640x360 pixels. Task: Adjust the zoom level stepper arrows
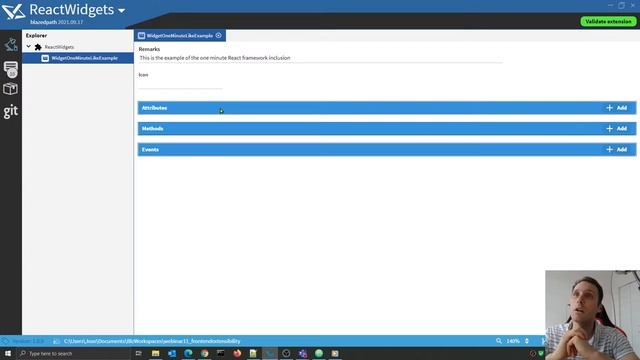pos(527,340)
